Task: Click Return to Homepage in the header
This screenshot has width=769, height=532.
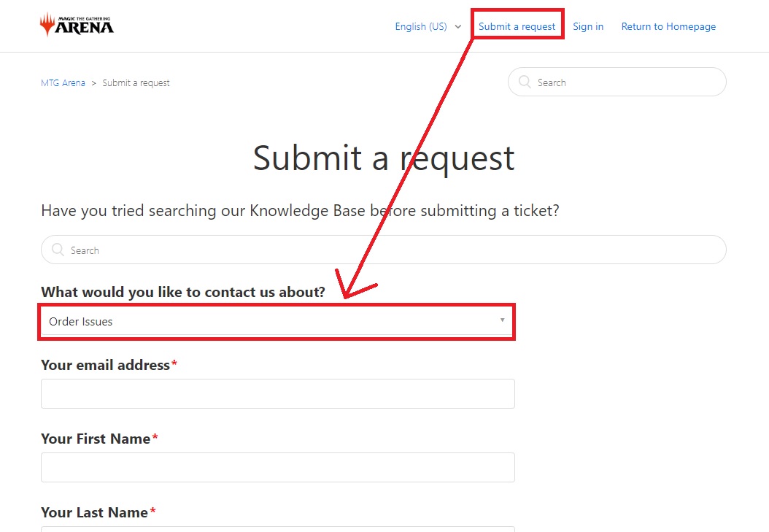Action: point(668,26)
